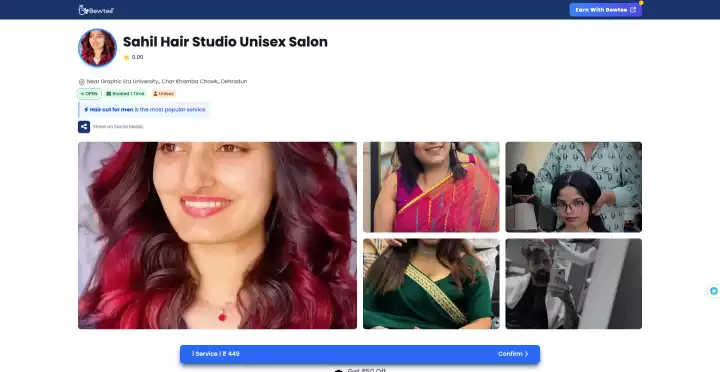Image resolution: width=720 pixels, height=372 pixels.
Task: Open the photo of woman in pink saree
Action: (431, 187)
